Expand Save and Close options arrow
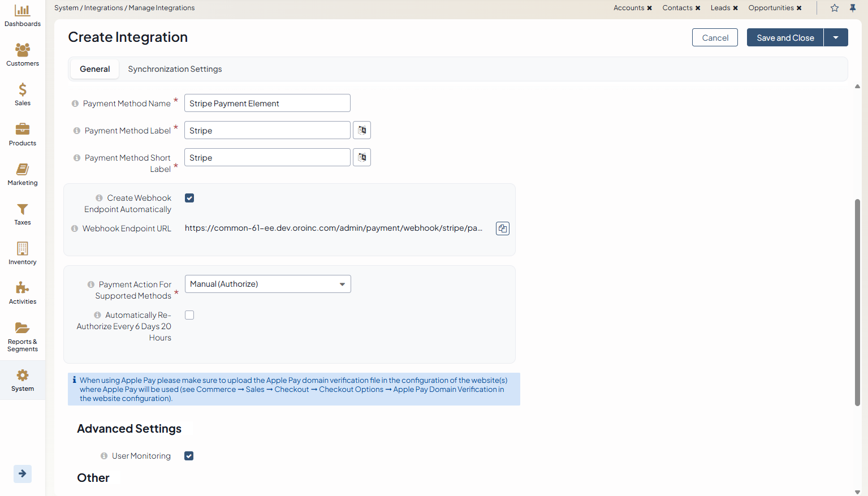The width and height of the screenshot is (868, 496). coord(835,38)
